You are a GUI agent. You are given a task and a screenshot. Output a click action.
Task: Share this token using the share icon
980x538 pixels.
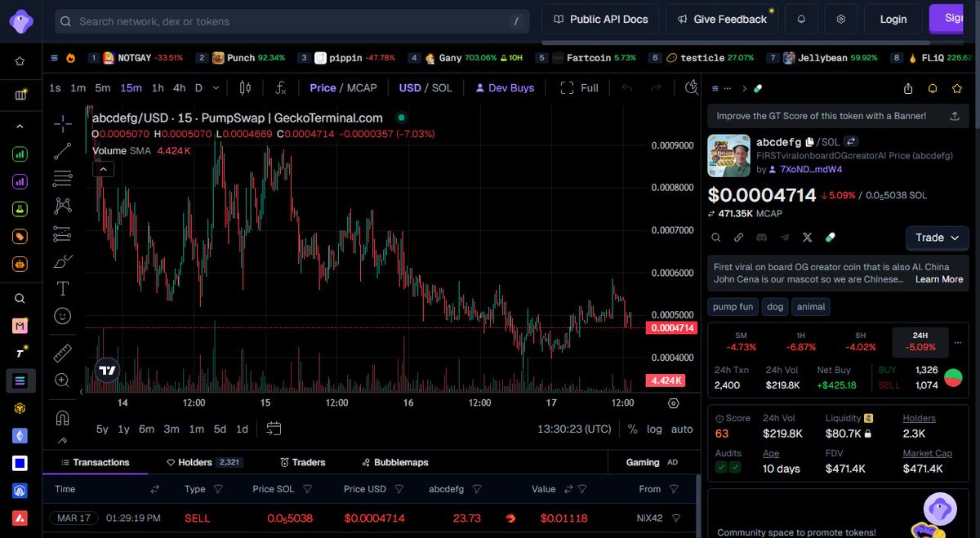[908, 88]
